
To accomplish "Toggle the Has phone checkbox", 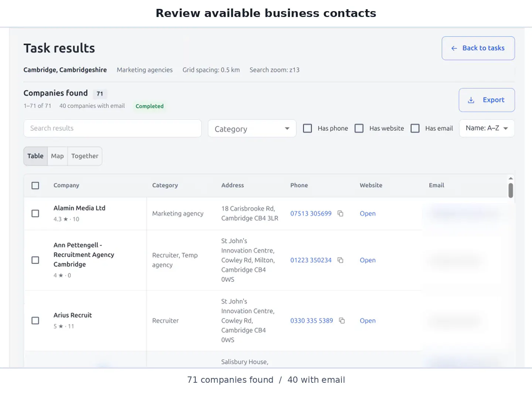I will (307, 128).
